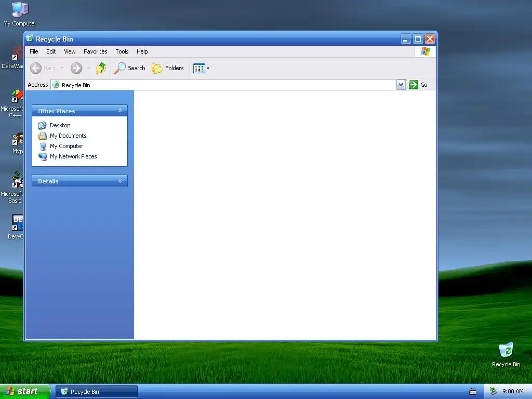This screenshot has height=399, width=532.
Task: Click the Go button
Action: click(418, 85)
